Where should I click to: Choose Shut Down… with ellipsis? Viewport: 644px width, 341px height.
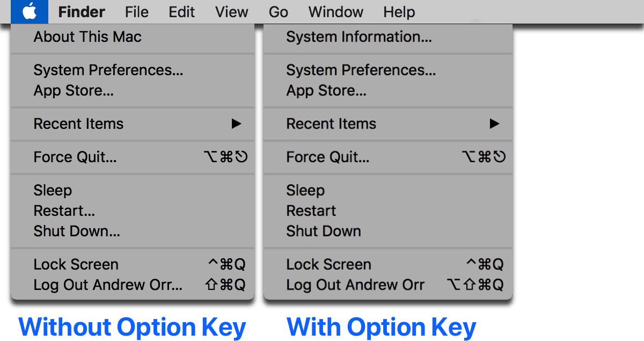(x=77, y=231)
